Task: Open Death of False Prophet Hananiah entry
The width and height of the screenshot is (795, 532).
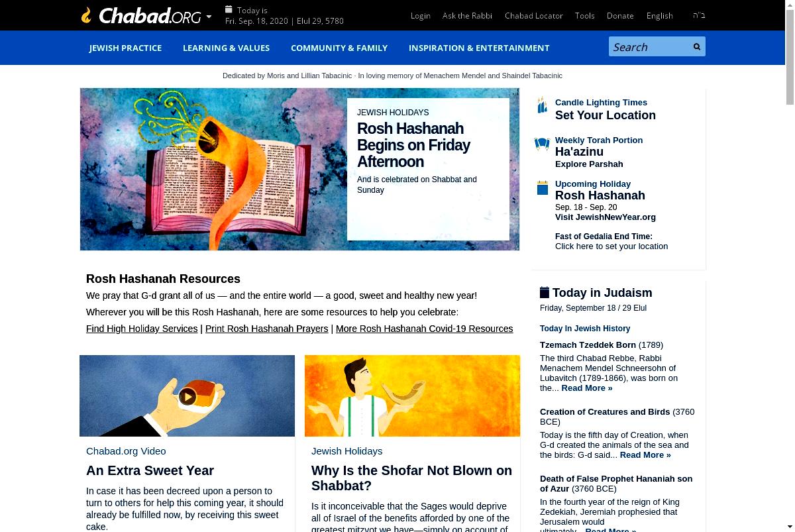Action: (x=616, y=484)
